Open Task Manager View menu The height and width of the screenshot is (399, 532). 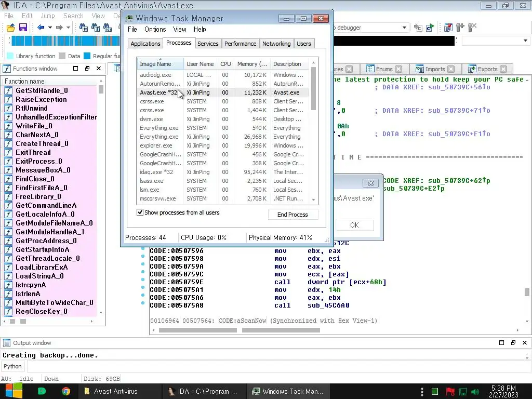[x=179, y=29]
